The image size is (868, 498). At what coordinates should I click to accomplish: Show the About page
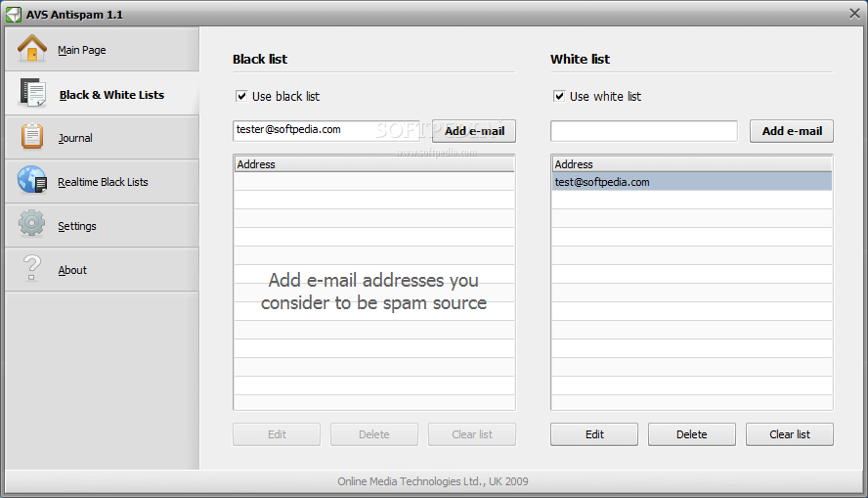[x=102, y=269]
